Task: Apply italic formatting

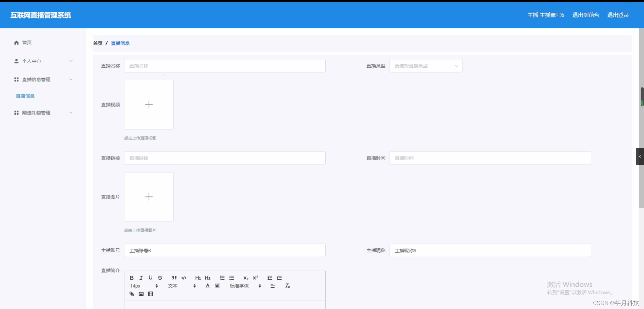Action: click(x=141, y=277)
